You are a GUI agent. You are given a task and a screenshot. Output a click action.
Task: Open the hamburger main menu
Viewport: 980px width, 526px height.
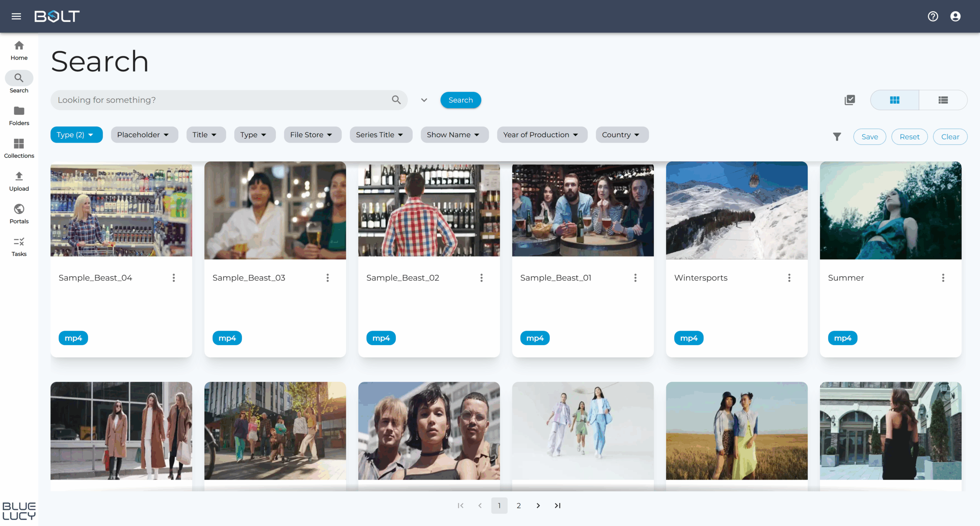[16, 16]
